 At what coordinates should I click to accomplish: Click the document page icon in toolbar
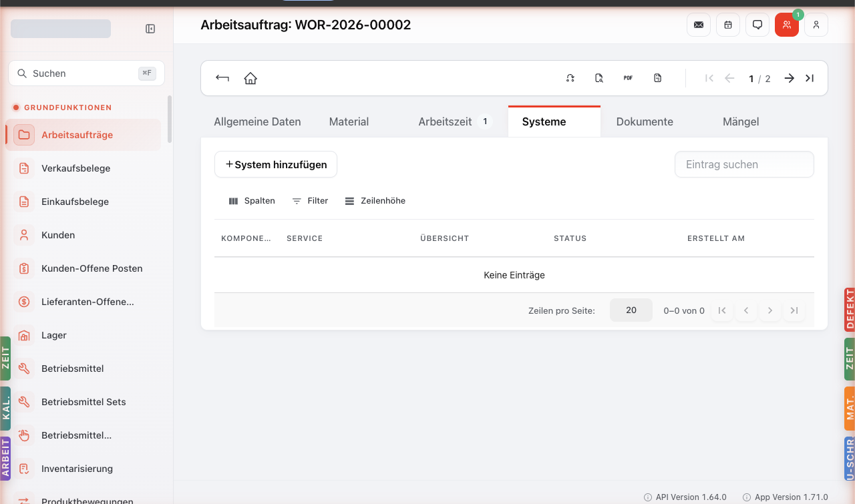pos(657,78)
